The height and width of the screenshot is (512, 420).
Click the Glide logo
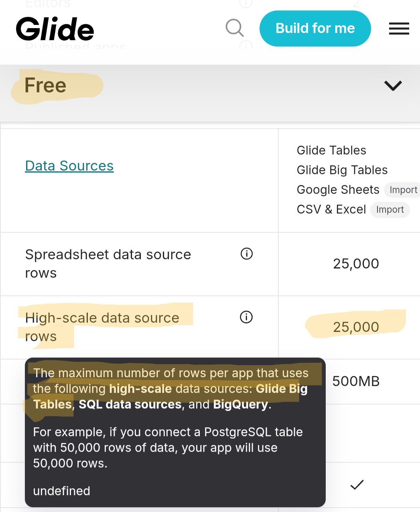pos(55,29)
